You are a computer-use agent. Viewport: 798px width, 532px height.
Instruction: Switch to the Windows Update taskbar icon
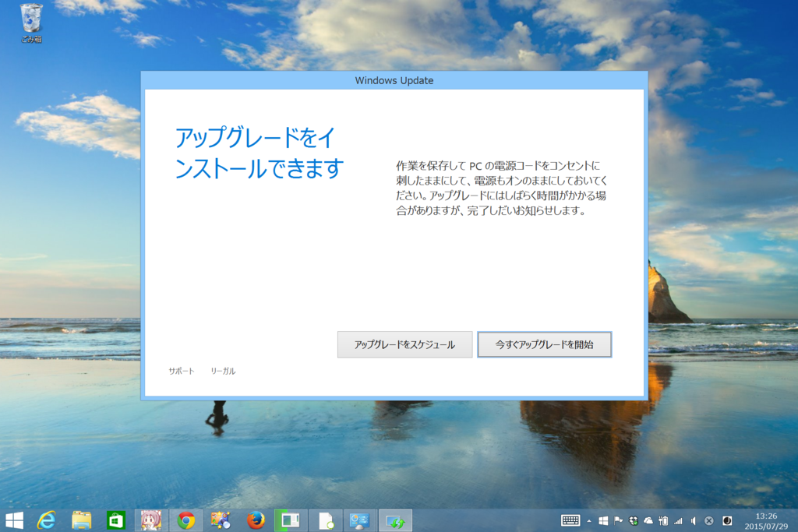coord(395,520)
